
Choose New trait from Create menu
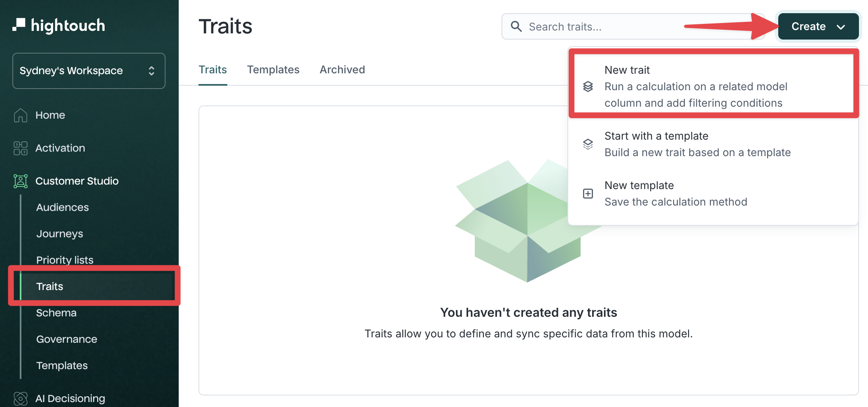695,87
